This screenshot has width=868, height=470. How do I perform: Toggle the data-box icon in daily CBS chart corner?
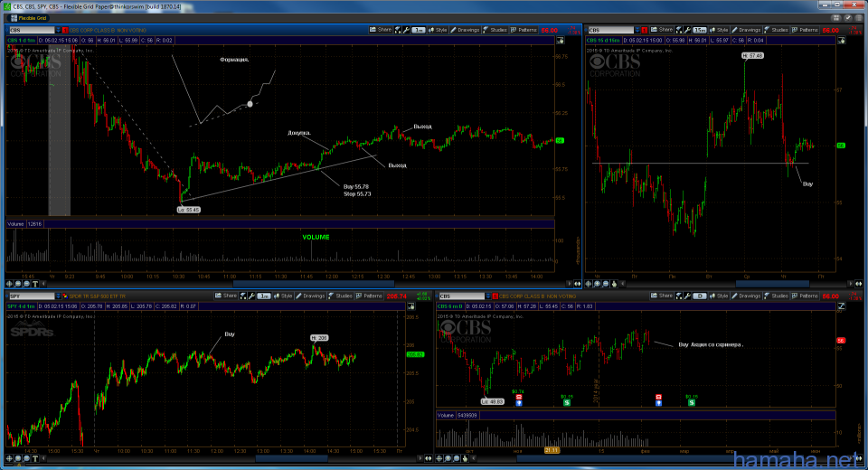point(842,306)
